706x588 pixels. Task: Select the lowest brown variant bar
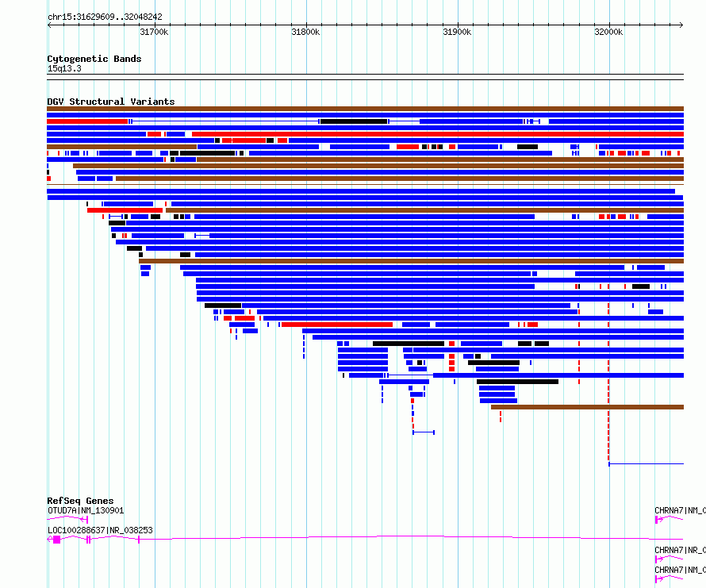coord(587,407)
